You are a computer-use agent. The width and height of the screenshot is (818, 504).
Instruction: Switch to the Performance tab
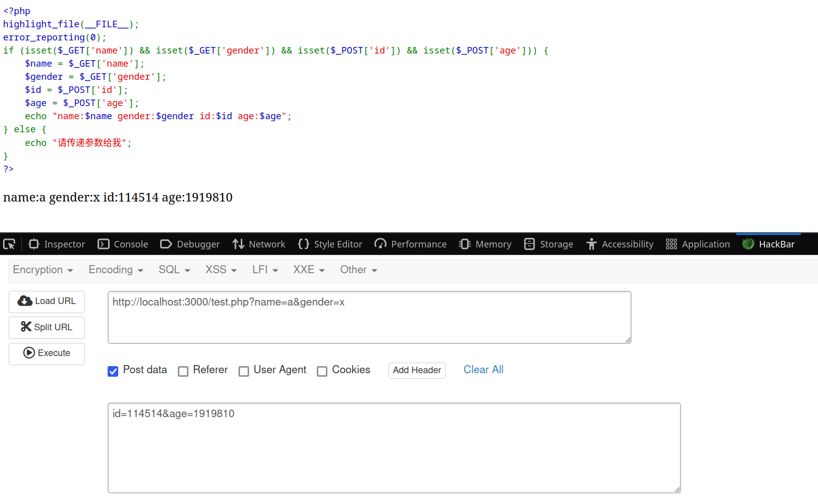click(x=411, y=244)
